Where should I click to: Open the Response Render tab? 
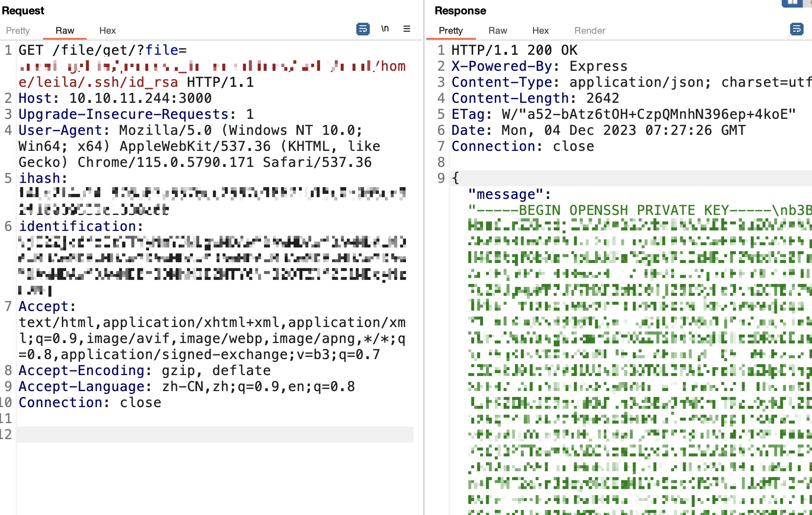[x=590, y=30]
